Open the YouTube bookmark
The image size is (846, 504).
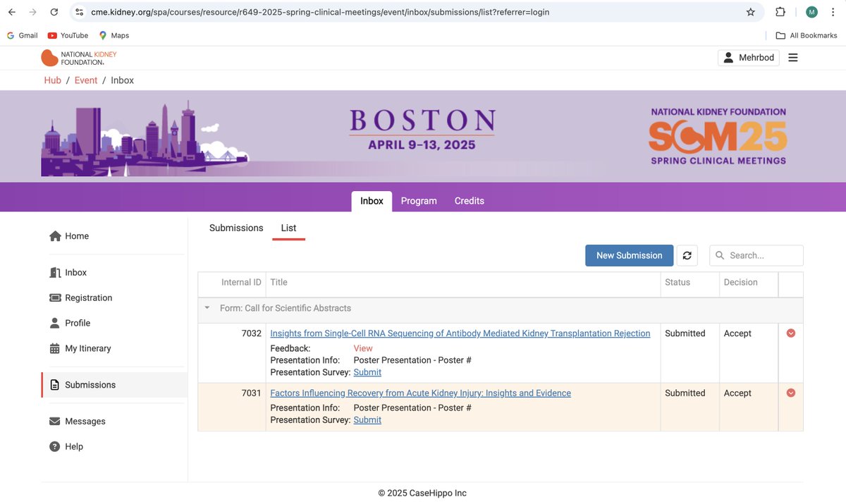pos(68,35)
